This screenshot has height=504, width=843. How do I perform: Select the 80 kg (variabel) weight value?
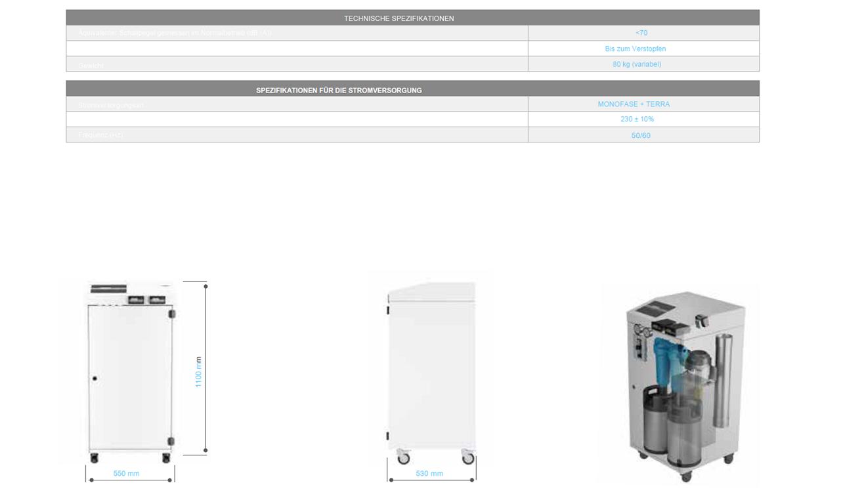(636, 64)
